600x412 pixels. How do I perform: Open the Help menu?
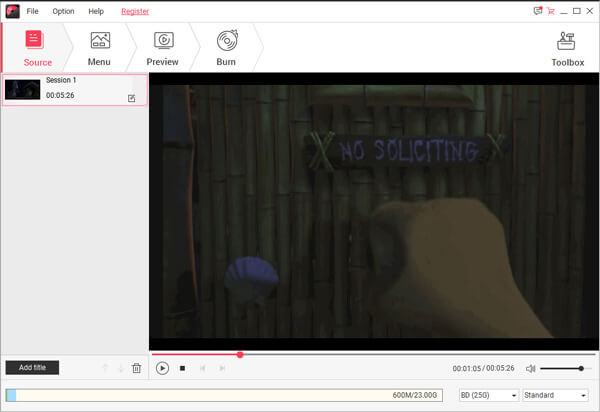coord(96,11)
